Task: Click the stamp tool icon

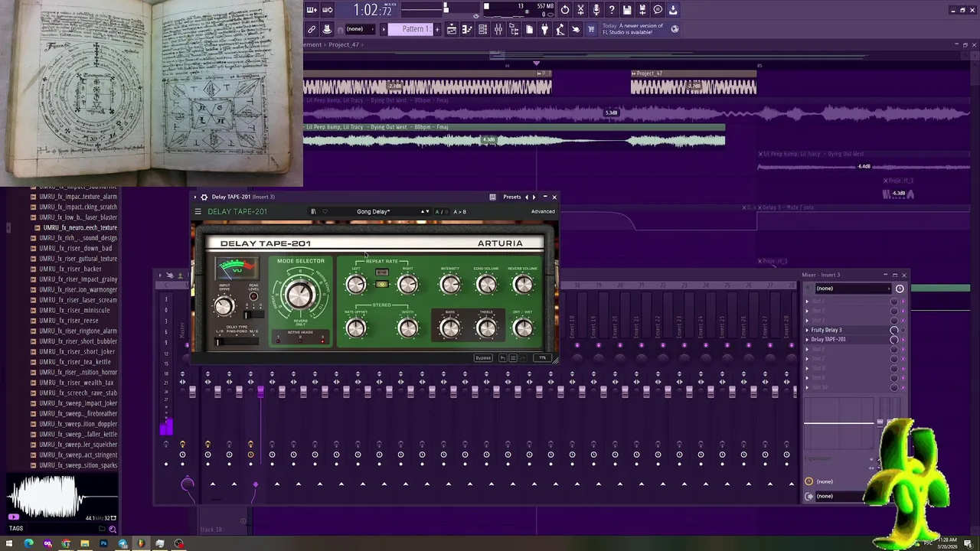Action: click(x=327, y=29)
